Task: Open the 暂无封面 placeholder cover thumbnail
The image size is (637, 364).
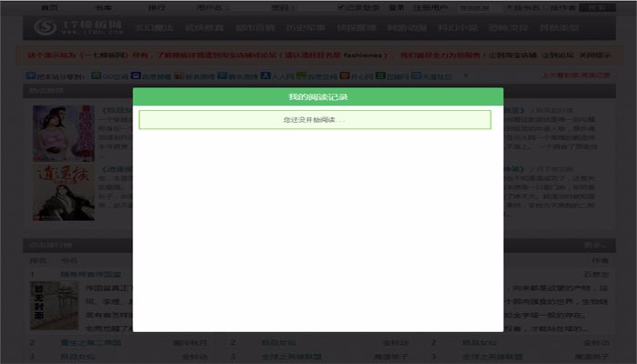Action: click(55, 306)
